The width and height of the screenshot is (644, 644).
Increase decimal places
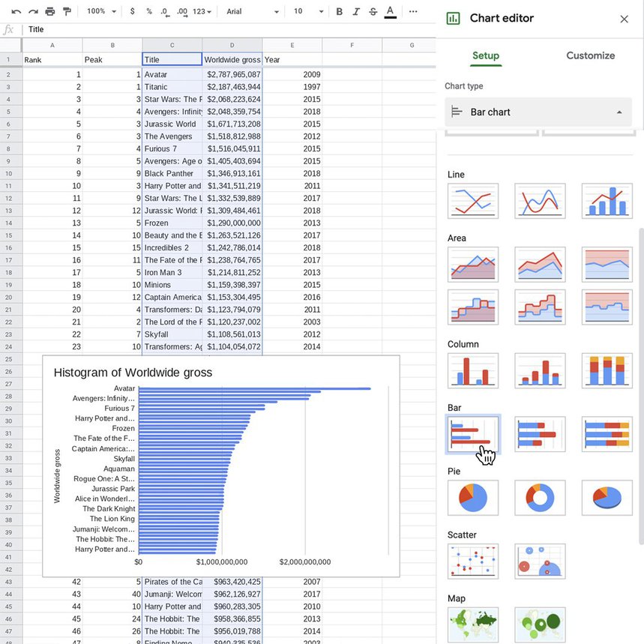click(182, 11)
